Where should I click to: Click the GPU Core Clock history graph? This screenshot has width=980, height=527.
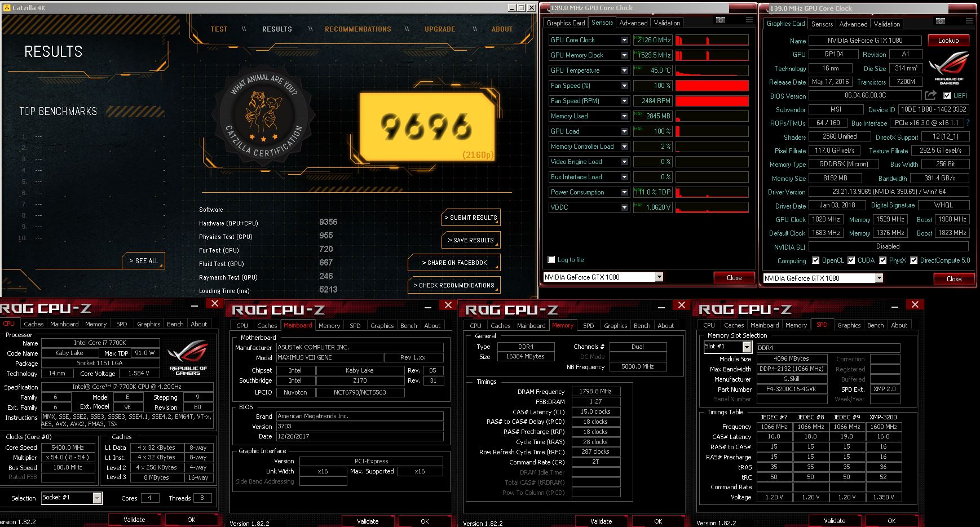pos(712,40)
